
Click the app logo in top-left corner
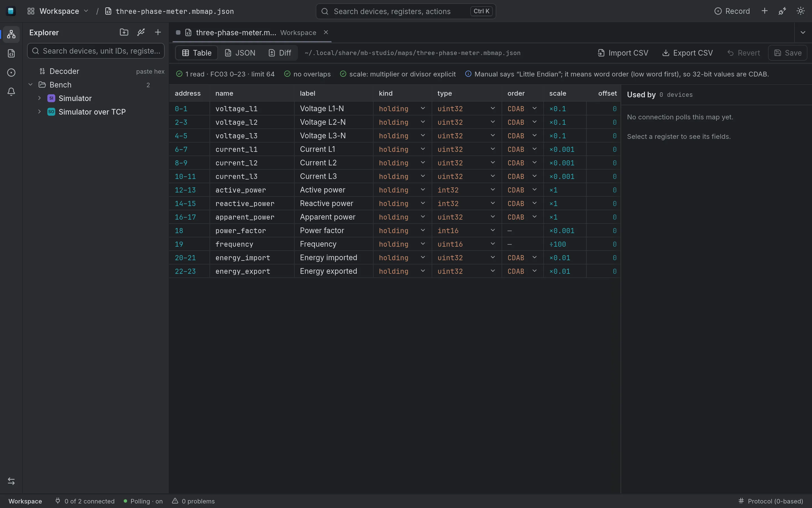(11, 11)
